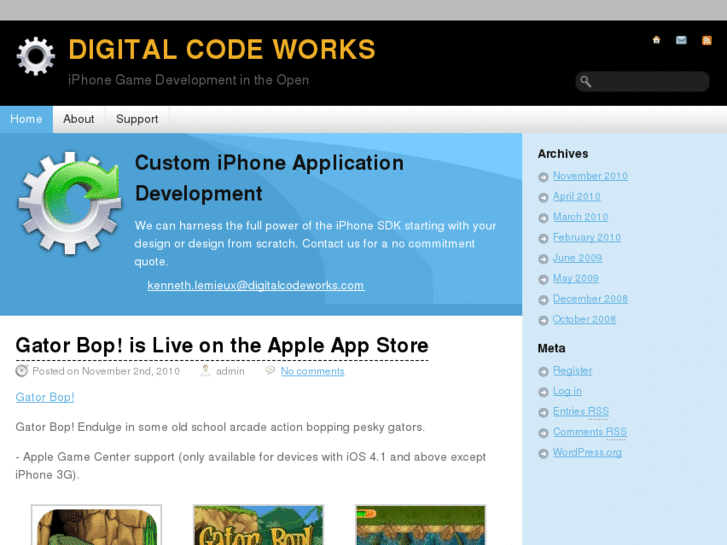This screenshot has height=545, width=727.
Task: Click the 'iPhone Game Development in the Open' tagline
Action: [188, 80]
